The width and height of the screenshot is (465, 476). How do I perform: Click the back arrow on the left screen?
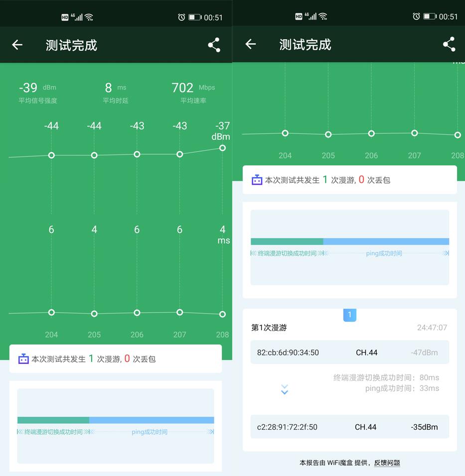point(17,44)
